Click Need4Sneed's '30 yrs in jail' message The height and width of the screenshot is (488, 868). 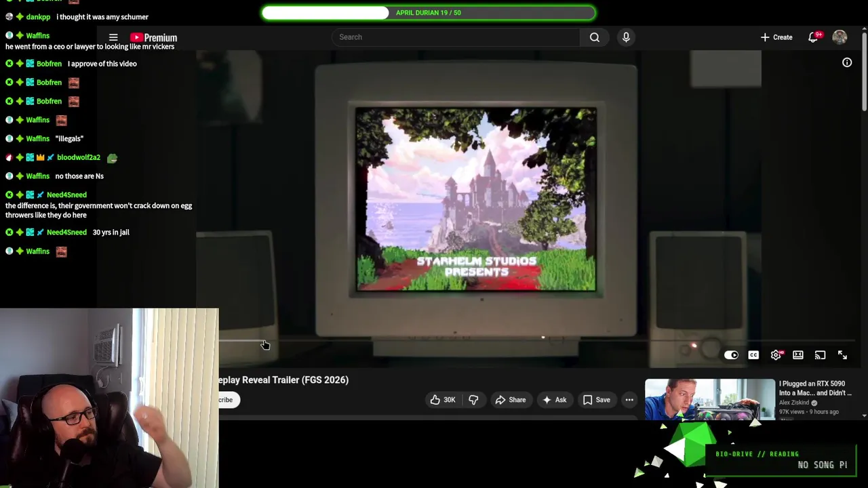coord(111,232)
